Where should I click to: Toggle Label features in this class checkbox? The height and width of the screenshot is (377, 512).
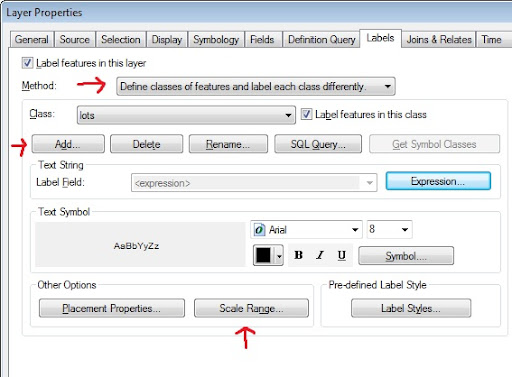(x=306, y=114)
